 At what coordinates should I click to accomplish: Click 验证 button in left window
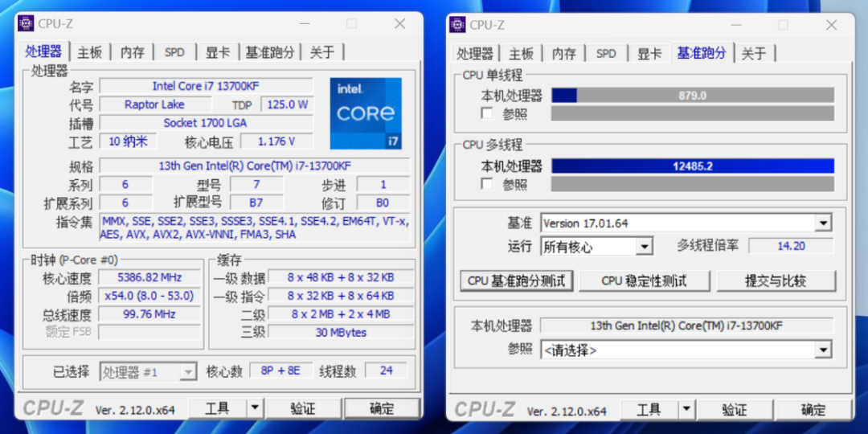tap(303, 409)
